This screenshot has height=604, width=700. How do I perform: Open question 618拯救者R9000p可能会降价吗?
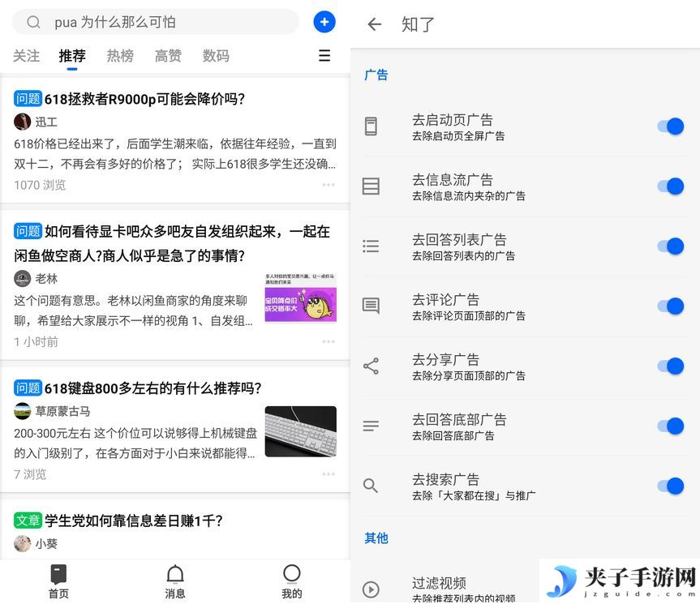[x=144, y=99]
